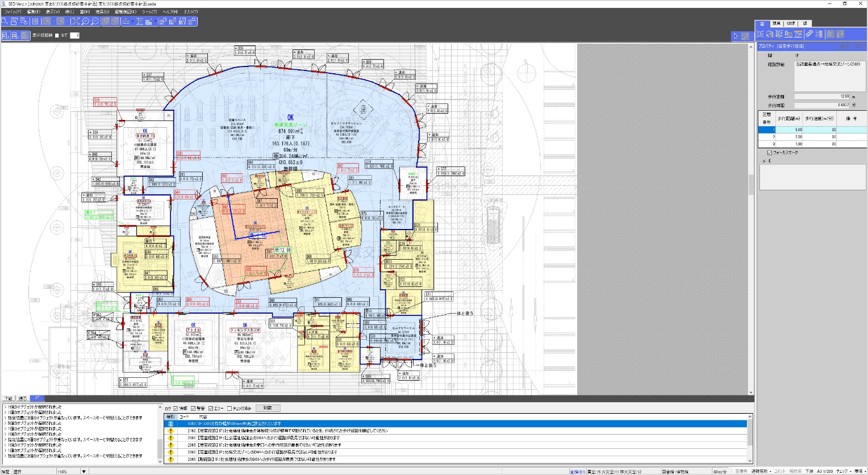868x475 pixels.
Task: Click the second room tool icon in right panel
Action: (770, 34)
